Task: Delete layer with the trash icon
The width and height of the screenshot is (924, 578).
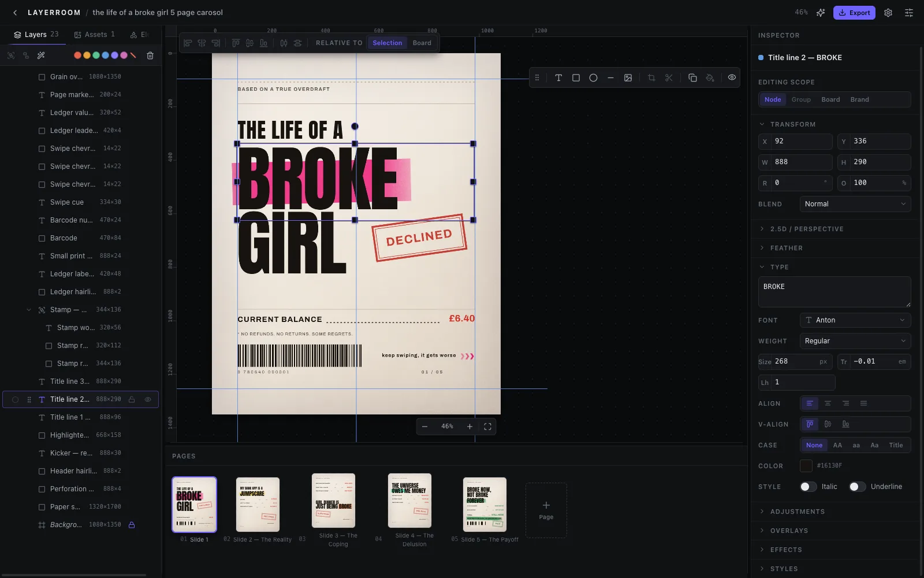Action: point(150,55)
